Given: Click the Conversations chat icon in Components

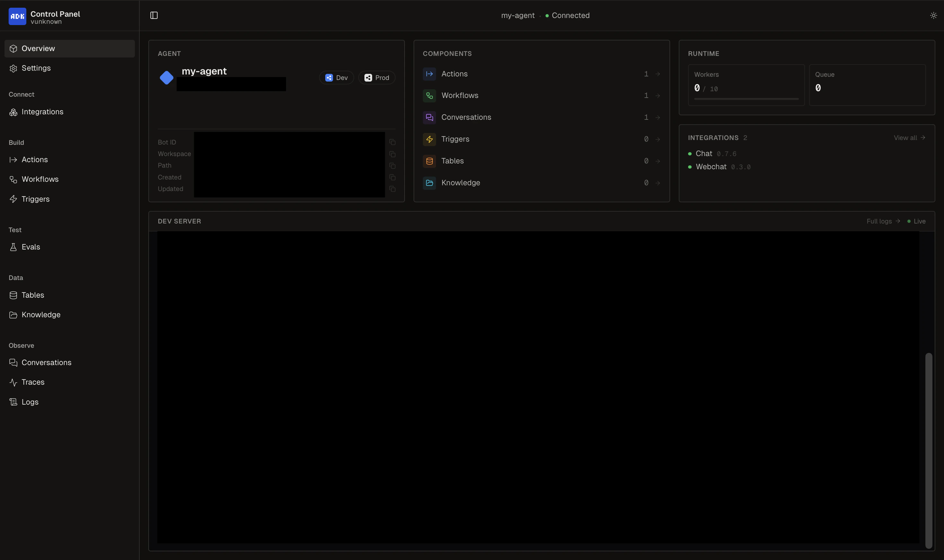Looking at the screenshot, I should (x=429, y=117).
